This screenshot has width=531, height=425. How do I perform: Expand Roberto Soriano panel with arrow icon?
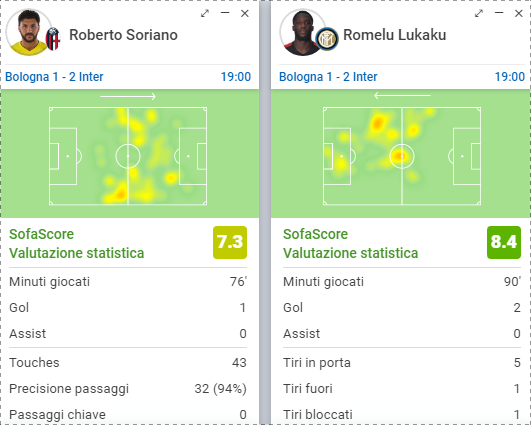(205, 14)
